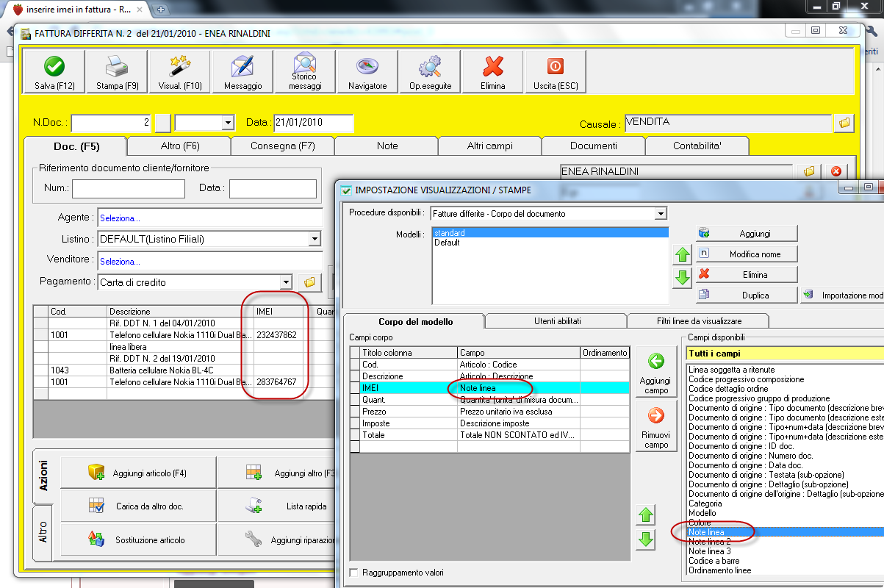Viewport: 884px width, 588px height.
Task: Open Visual. (F10) magic wand button
Action: coord(180,71)
